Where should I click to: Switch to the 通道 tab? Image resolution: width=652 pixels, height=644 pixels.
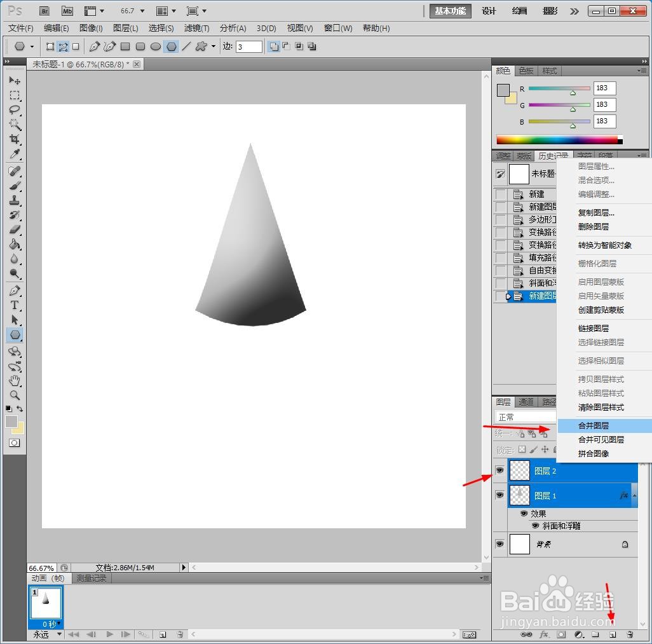(x=526, y=402)
